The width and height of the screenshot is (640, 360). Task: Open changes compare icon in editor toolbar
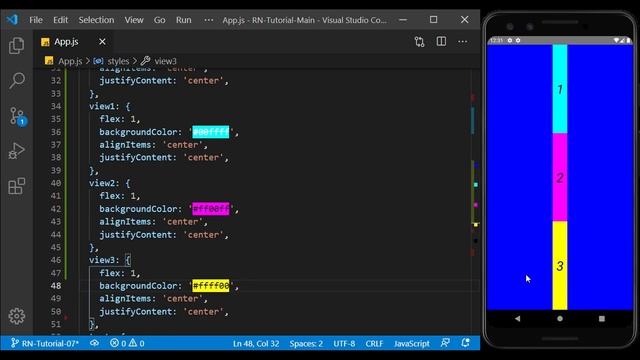(420, 42)
